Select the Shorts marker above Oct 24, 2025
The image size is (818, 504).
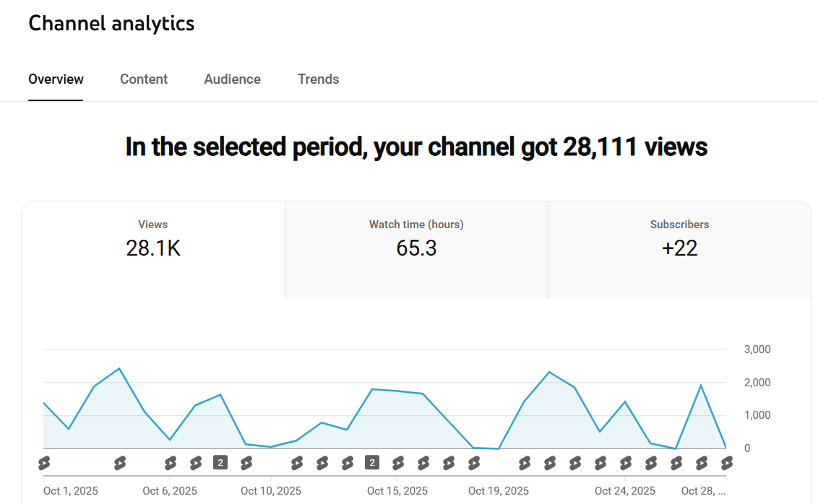point(625,462)
